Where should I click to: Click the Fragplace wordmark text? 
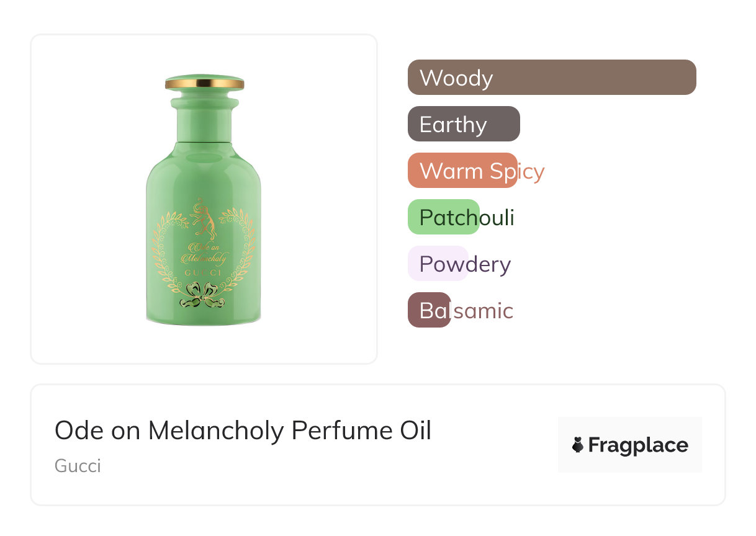pyautogui.click(x=638, y=445)
